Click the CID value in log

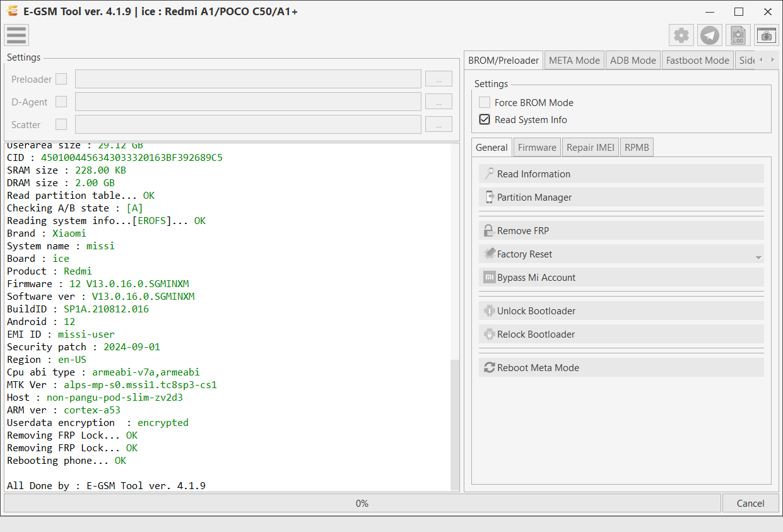pos(132,157)
